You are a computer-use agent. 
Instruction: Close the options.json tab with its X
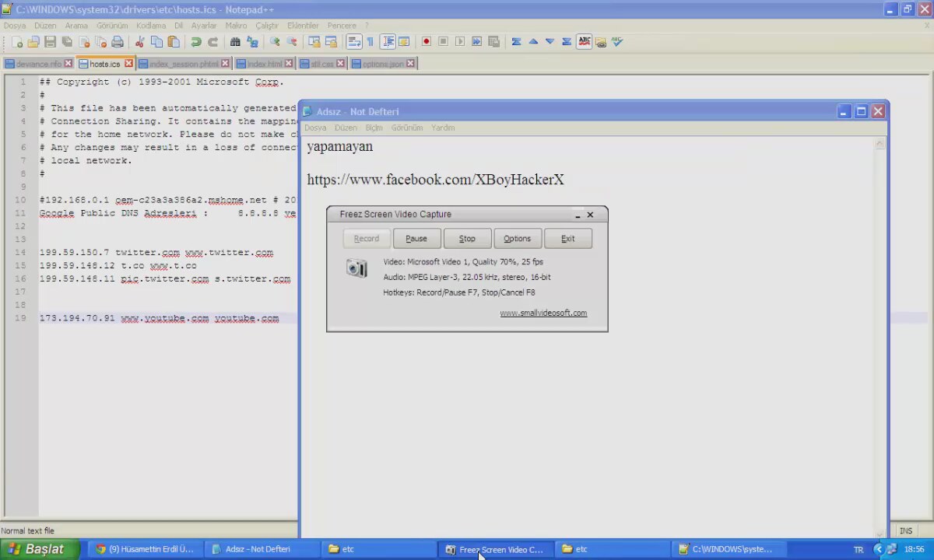pyautogui.click(x=411, y=64)
